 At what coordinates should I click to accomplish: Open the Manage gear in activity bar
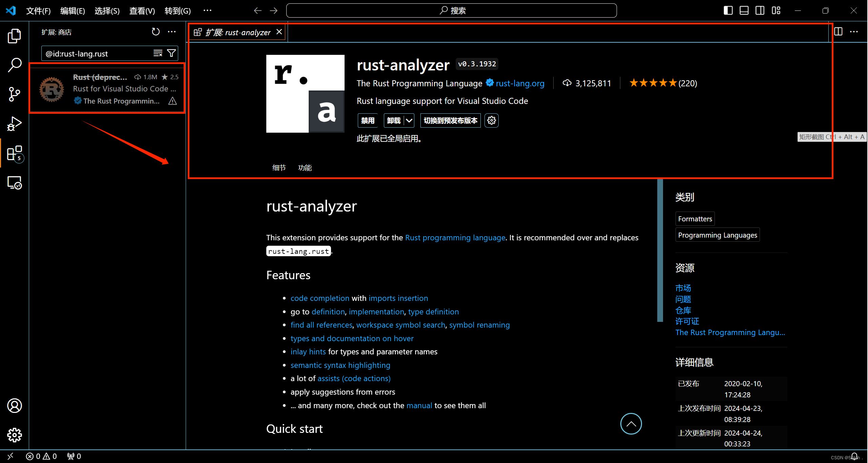coord(14,435)
